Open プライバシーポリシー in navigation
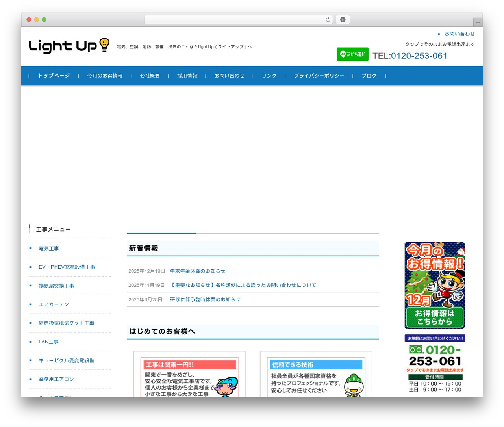504x427 pixels. (319, 76)
